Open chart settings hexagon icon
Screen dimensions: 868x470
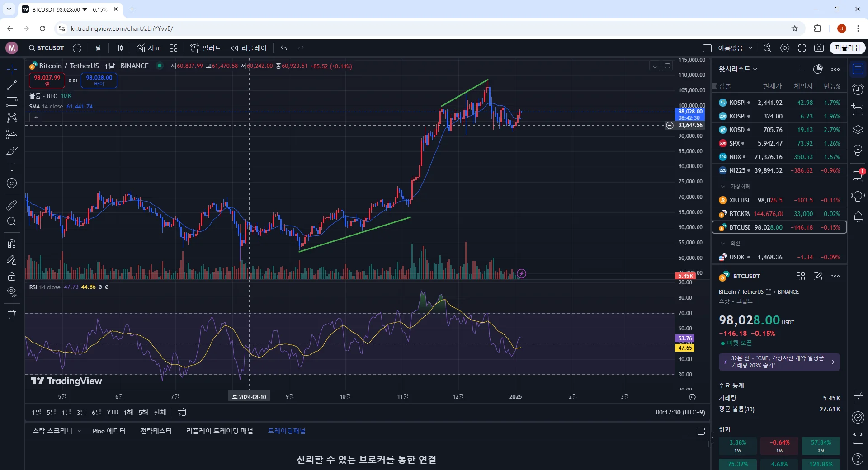(785, 48)
